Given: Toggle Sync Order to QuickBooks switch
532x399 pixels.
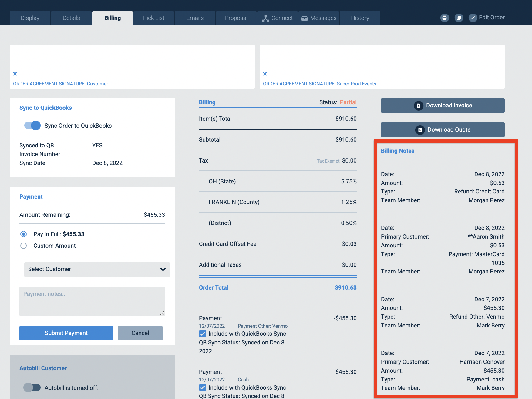Looking at the screenshot, I should pos(32,126).
